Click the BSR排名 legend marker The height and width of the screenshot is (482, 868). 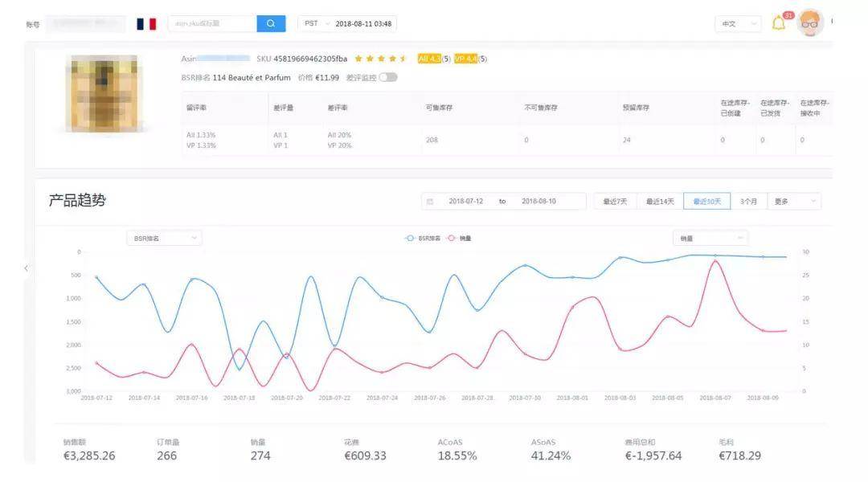pyautogui.click(x=410, y=239)
